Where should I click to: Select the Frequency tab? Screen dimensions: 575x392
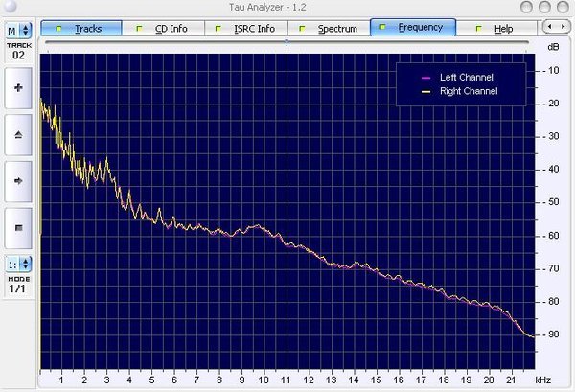pyautogui.click(x=413, y=27)
